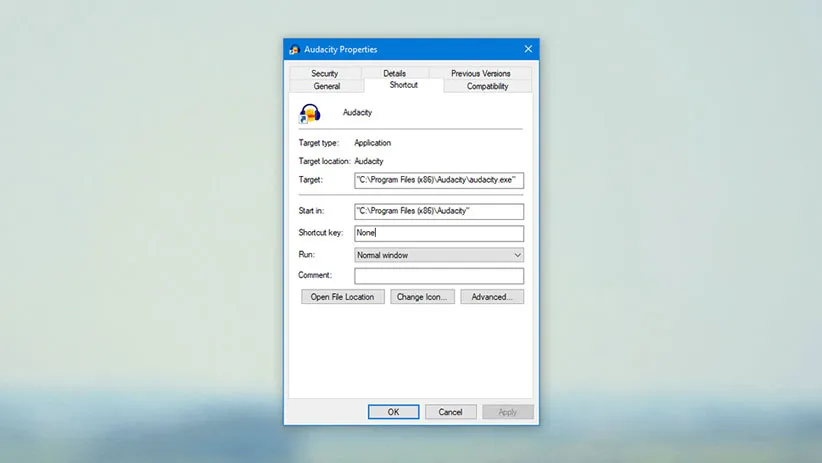Click the empty Comment text box
Screen dimensions: 822x463
coord(438,276)
